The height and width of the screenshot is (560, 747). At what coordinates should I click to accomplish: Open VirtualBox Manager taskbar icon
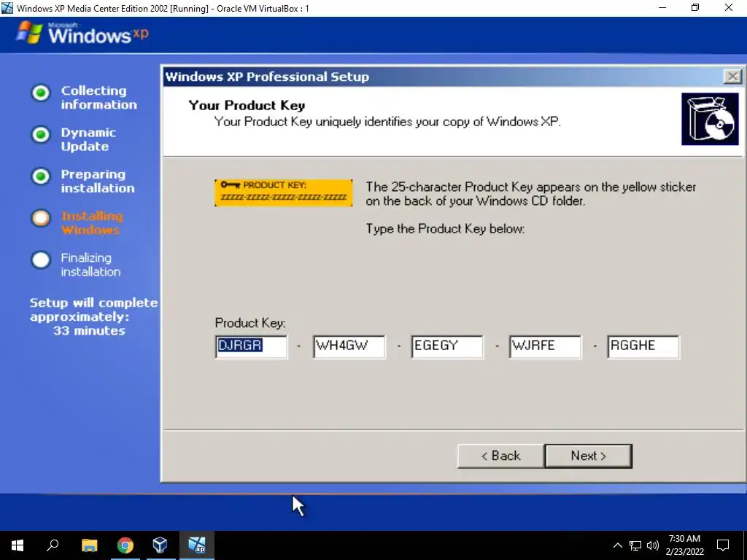point(160,545)
